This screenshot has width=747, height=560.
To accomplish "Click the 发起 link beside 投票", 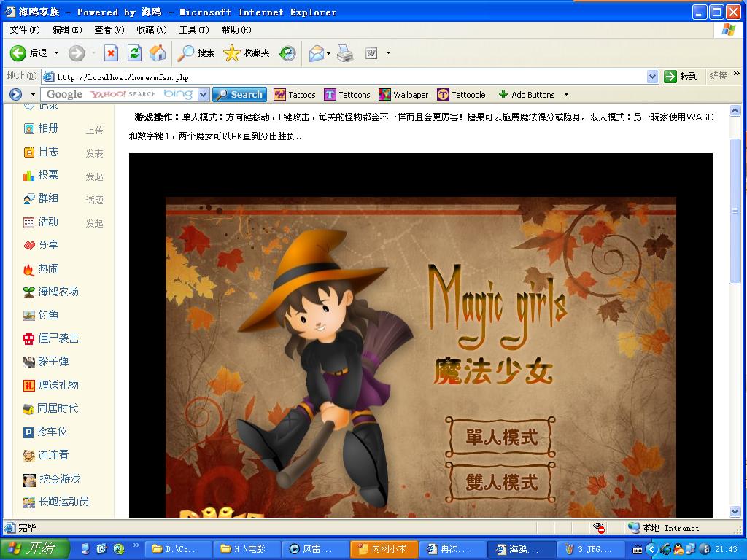I will (x=94, y=177).
